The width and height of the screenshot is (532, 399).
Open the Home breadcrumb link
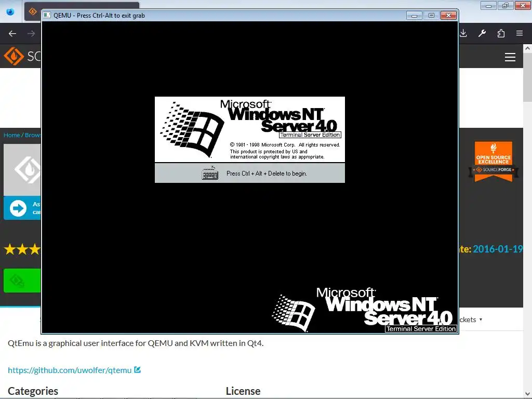pos(12,135)
